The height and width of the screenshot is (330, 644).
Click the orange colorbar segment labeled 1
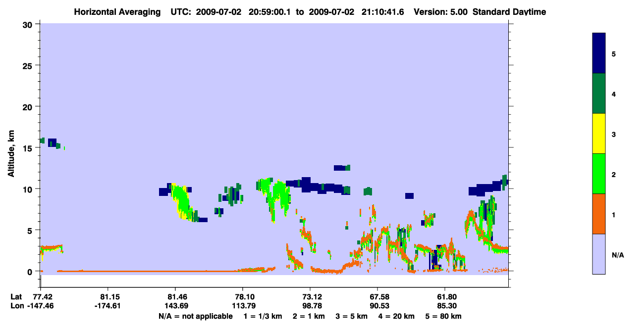coord(599,214)
